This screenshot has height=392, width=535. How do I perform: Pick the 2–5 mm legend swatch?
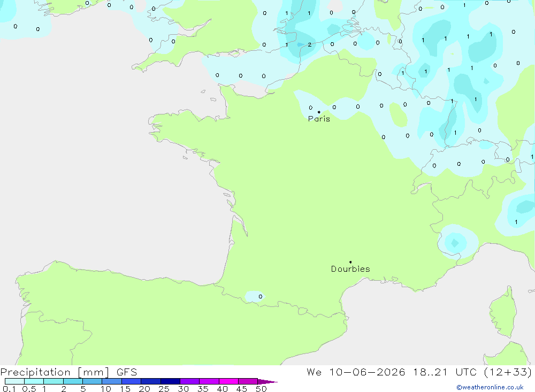click(x=73, y=381)
